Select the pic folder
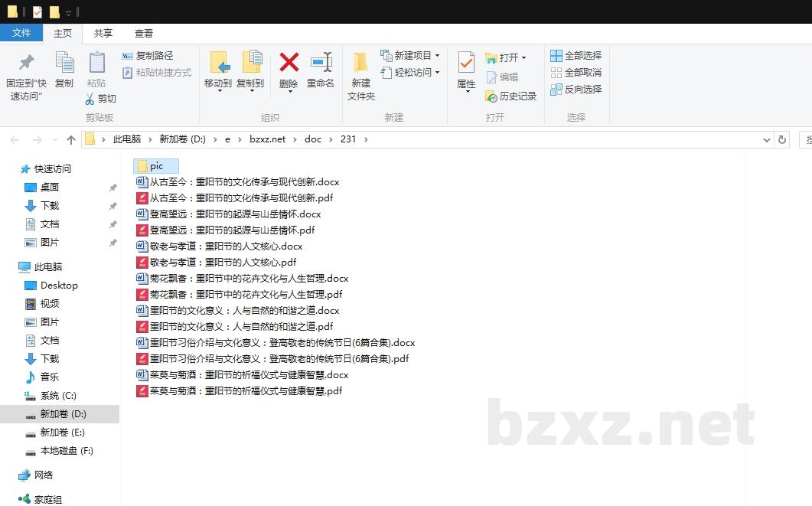Image resolution: width=812 pixels, height=506 pixels. pos(156,166)
